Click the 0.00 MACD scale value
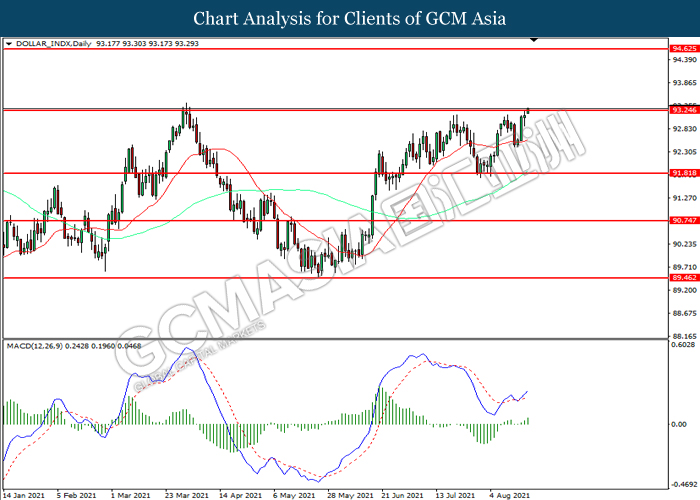 tap(679, 424)
